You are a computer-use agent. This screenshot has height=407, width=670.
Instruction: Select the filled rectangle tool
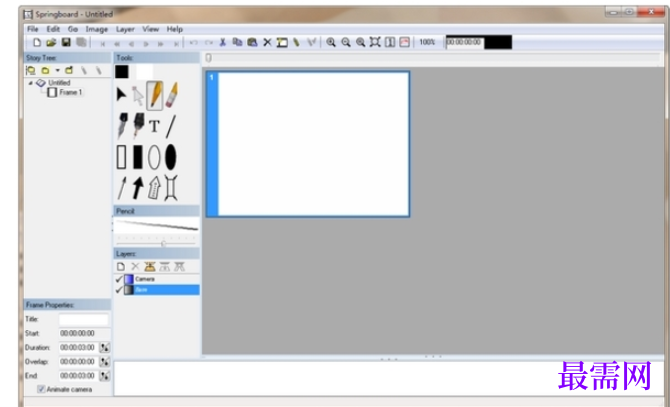pyautogui.click(x=138, y=157)
